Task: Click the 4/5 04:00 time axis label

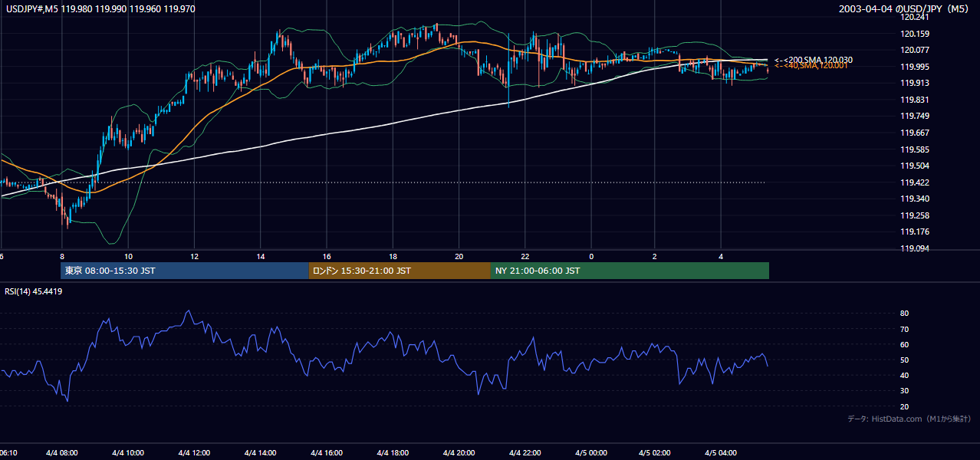Action: [x=721, y=453]
